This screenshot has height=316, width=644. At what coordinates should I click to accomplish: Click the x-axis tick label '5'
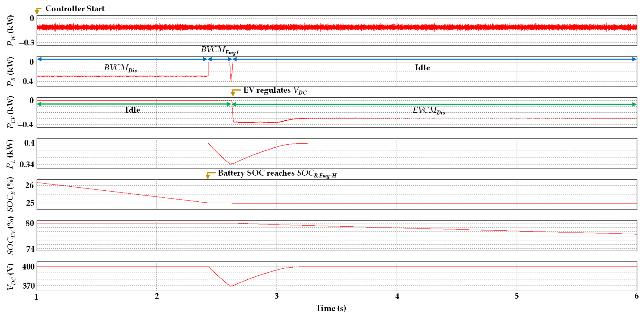pyautogui.click(x=517, y=296)
